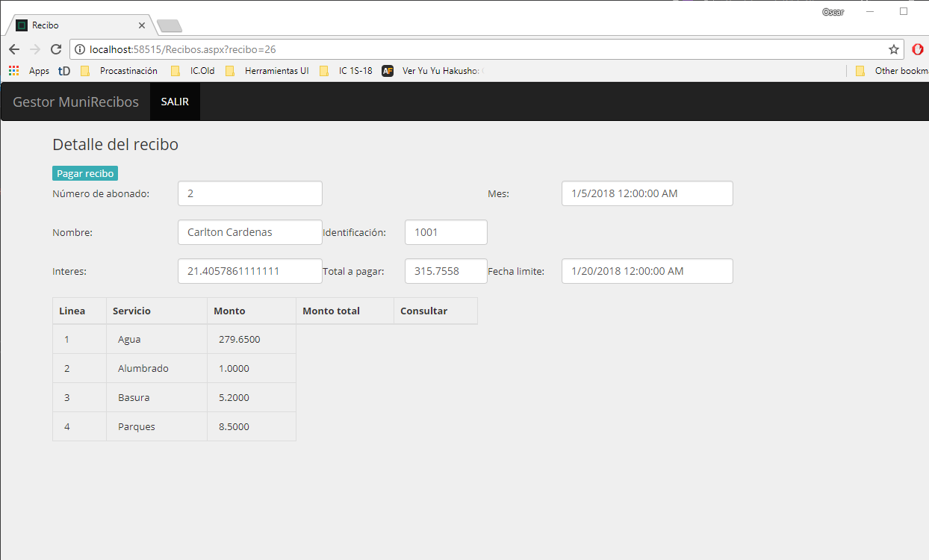The height and width of the screenshot is (560, 929).
Task: Select the Alumbrado service cell
Action: (x=157, y=369)
